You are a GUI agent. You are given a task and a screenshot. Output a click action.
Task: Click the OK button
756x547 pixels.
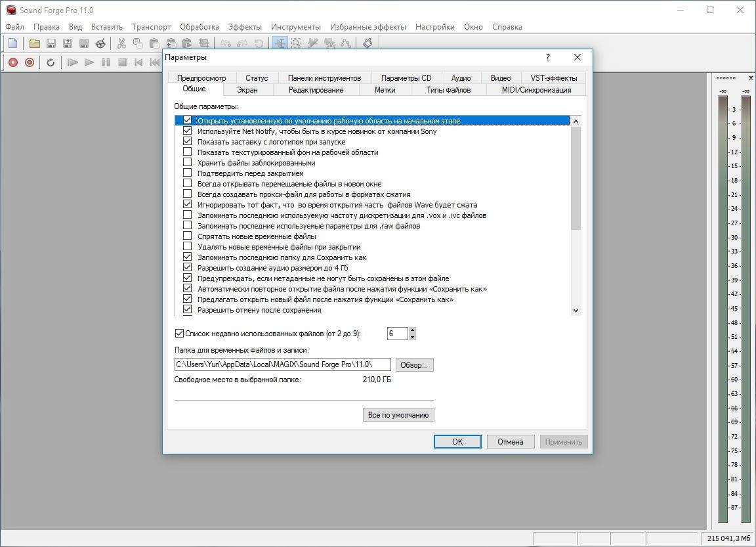[457, 441]
